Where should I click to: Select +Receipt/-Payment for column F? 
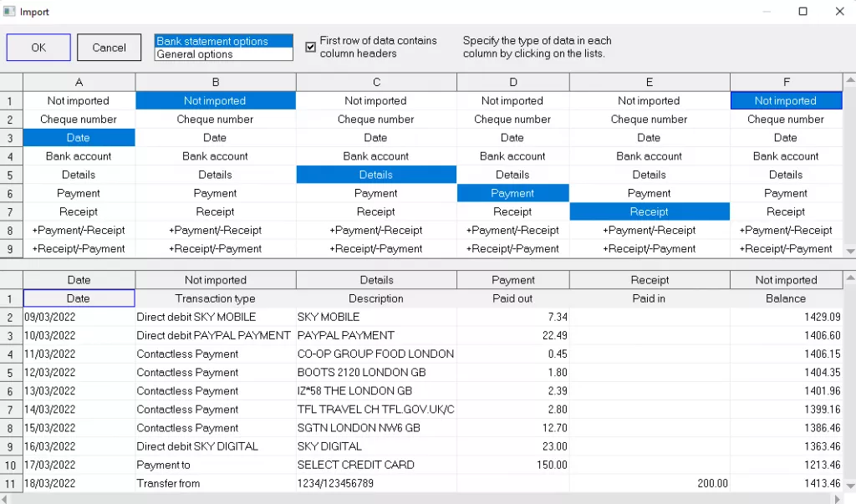coord(786,248)
